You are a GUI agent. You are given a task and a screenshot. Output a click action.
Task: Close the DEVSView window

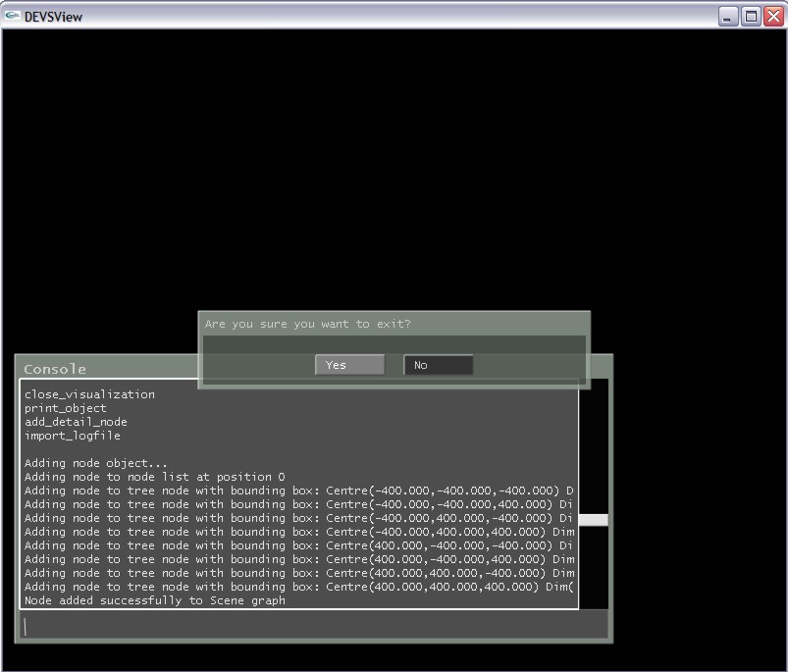point(773,17)
